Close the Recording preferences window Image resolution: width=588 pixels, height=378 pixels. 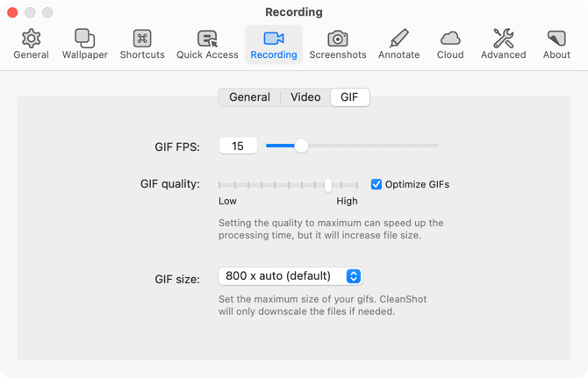click(x=13, y=13)
